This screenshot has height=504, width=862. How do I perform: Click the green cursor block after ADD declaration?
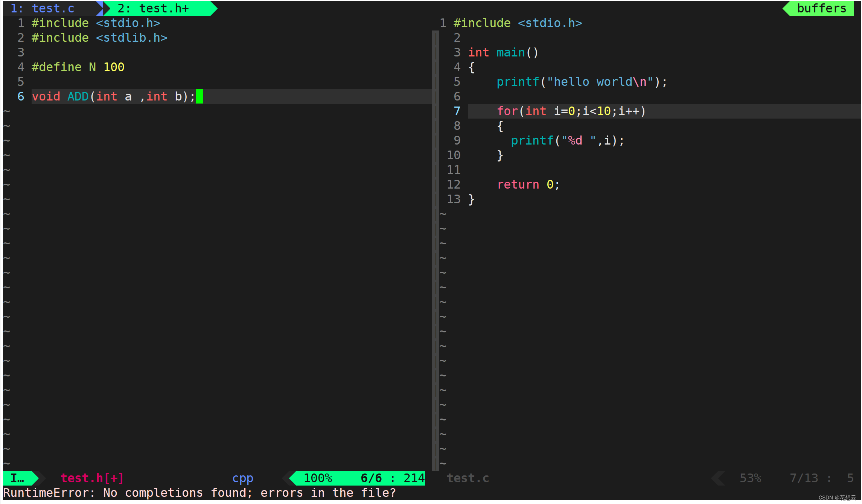[200, 96]
